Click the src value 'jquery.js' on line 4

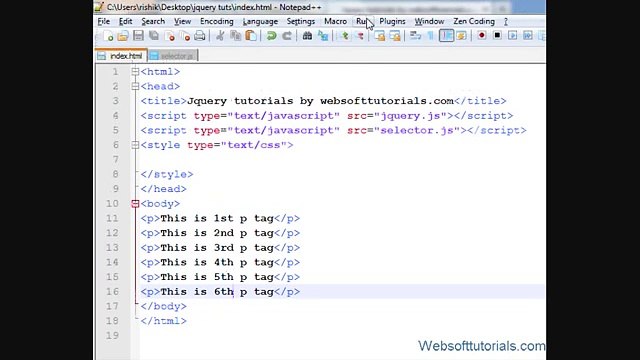pyautogui.click(x=411, y=116)
